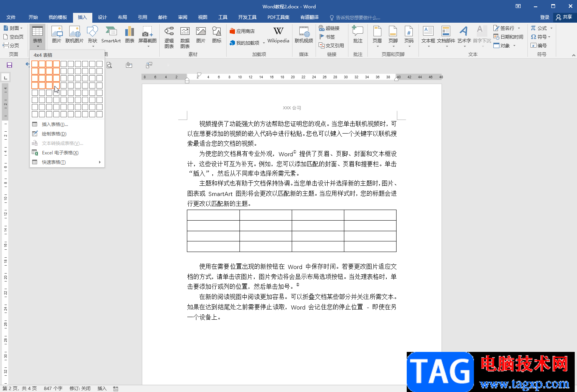
Task: Expand the 对象 object dropdown arrow
Action: coord(515,45)
